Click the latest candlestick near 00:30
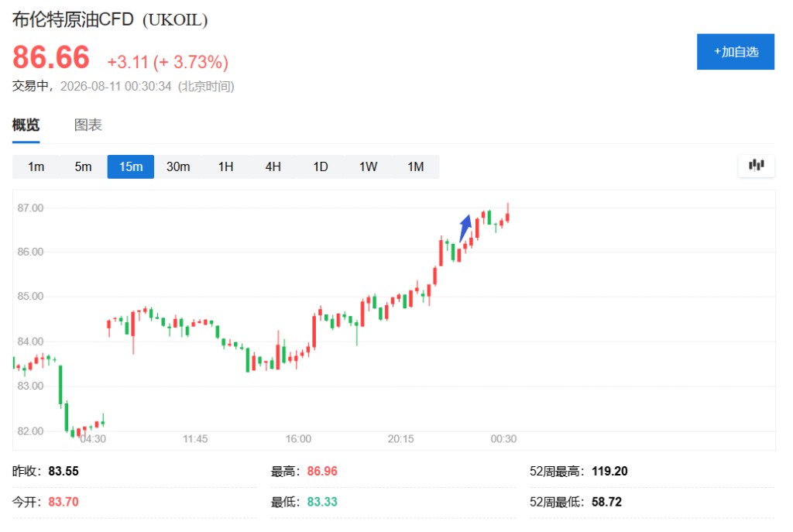This screenshot has height=532, width=793. 507,214
